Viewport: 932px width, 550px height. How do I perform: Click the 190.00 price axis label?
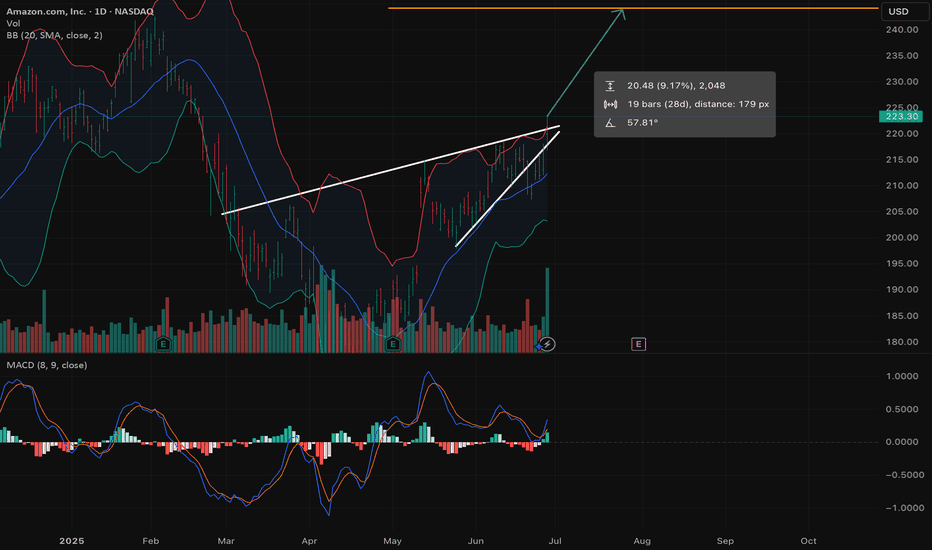pyautogui.click(x=902, y=290)
